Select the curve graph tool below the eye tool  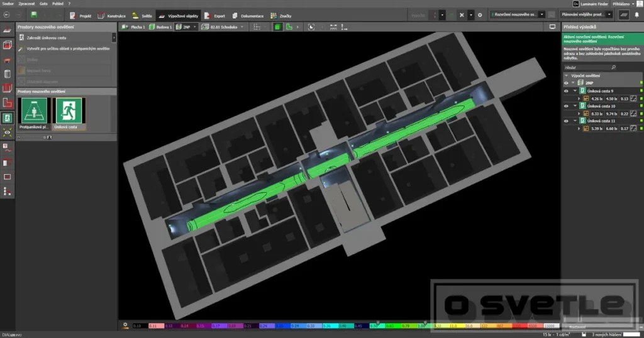point(8,148)
